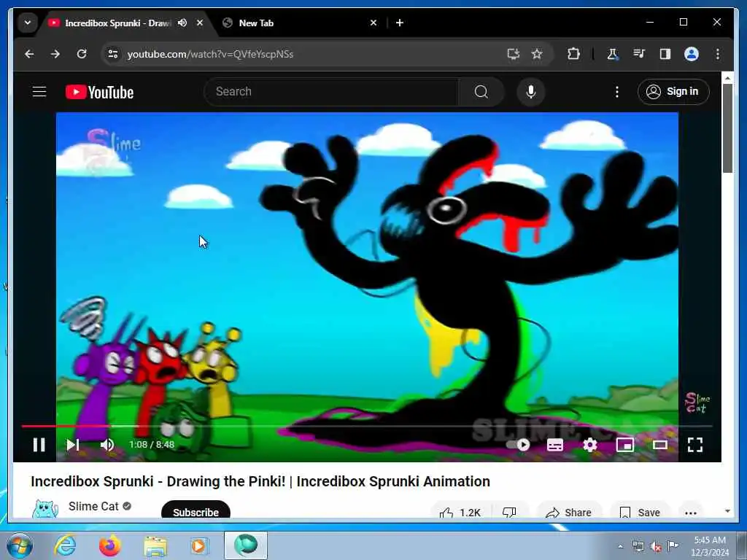Dislike this video

pyautogui.click(x=509, y=513)
